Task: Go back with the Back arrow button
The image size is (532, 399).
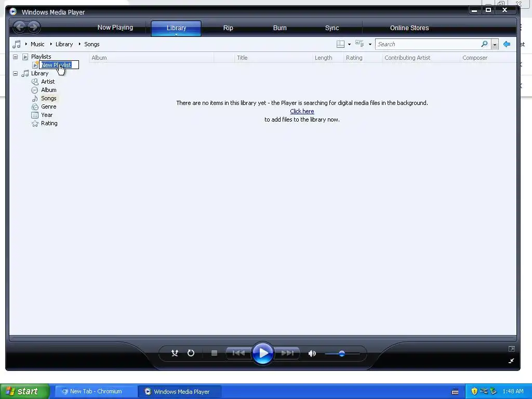Action: (20, 27)
